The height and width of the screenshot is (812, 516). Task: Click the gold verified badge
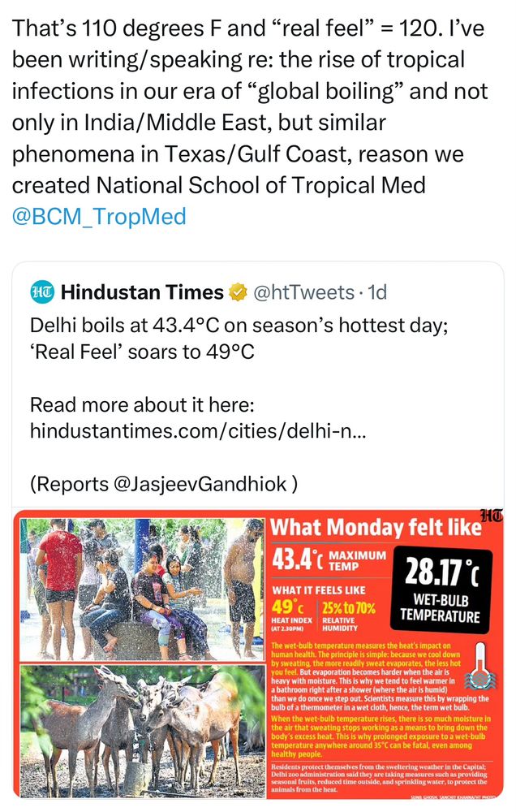[x=239, y=292]
